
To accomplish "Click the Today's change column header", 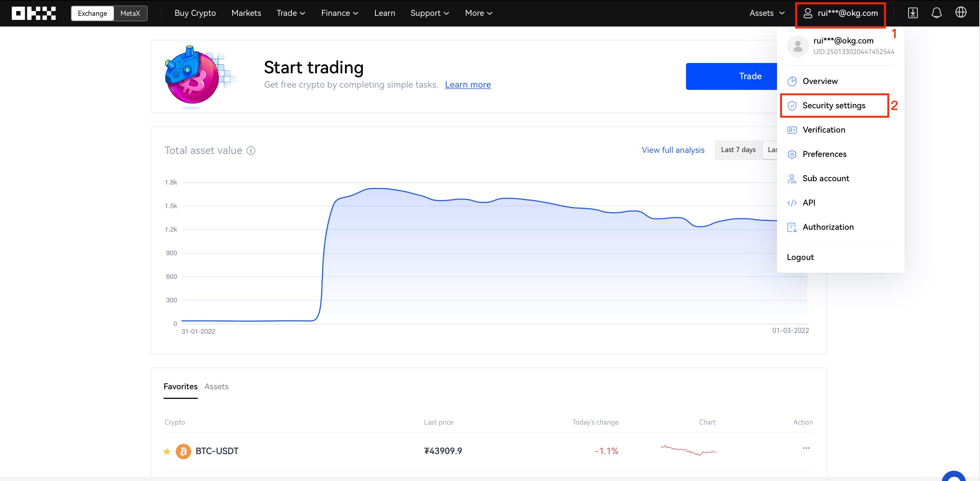I will coord(595,422).
